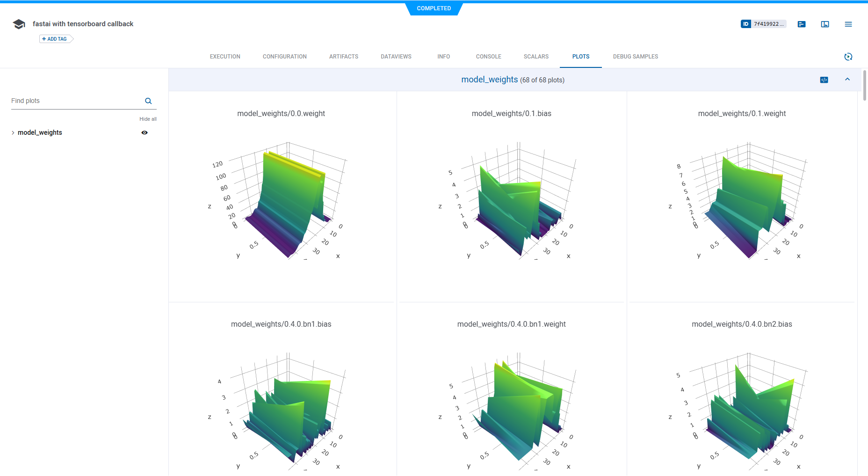Toggle the full-screen details view icon

coord(825,24)
